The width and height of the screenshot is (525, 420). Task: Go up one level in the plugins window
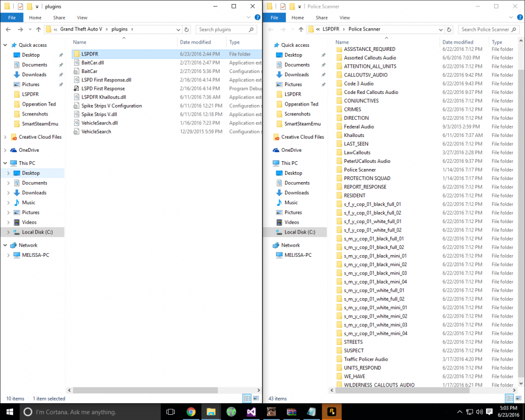(x=38, y=29)
